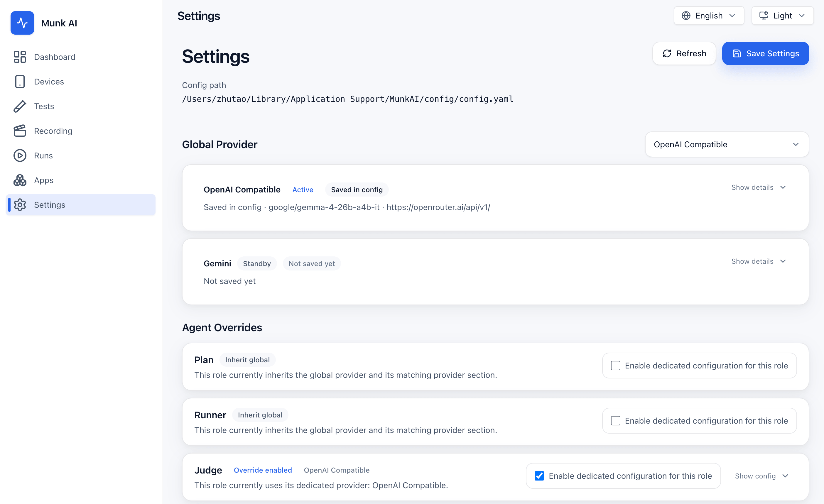Click the OpenAI Compatible tag on Judge

point(336,470)
